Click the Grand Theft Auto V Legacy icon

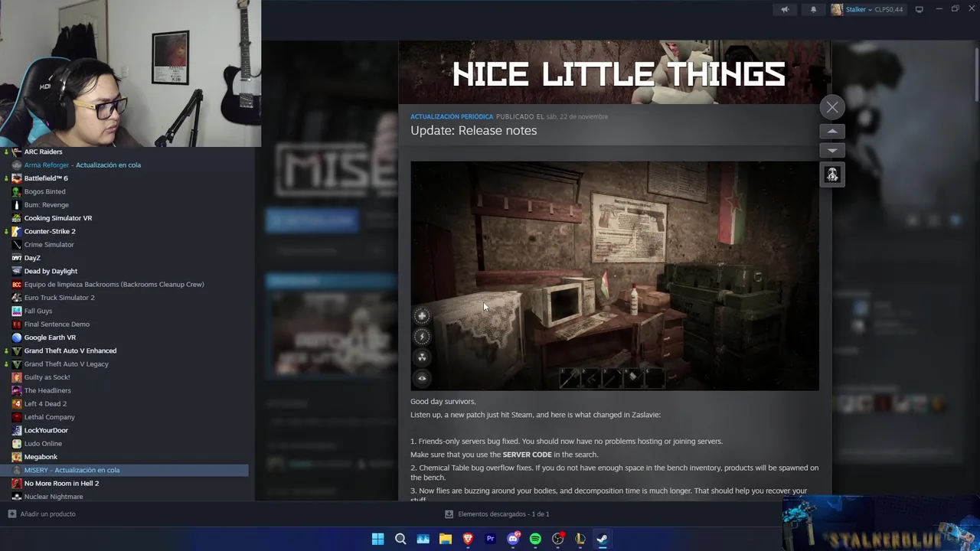[x=17, y=364]
